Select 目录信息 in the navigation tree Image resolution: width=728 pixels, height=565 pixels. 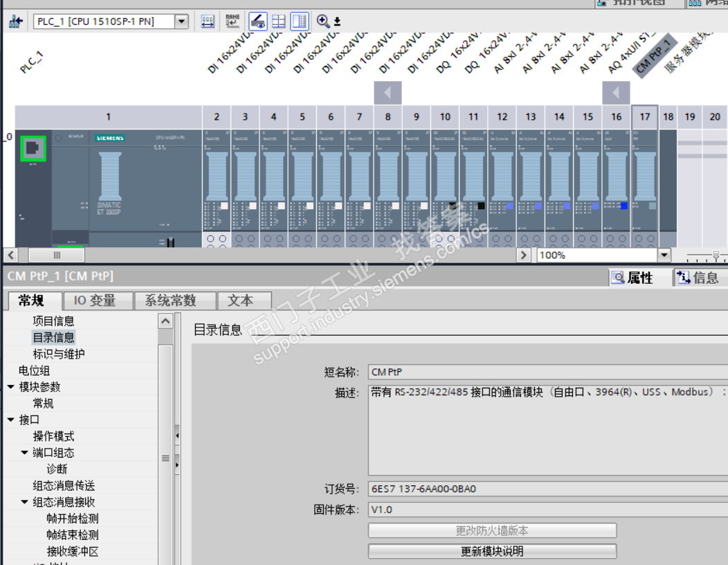click(x=53, y=337)
